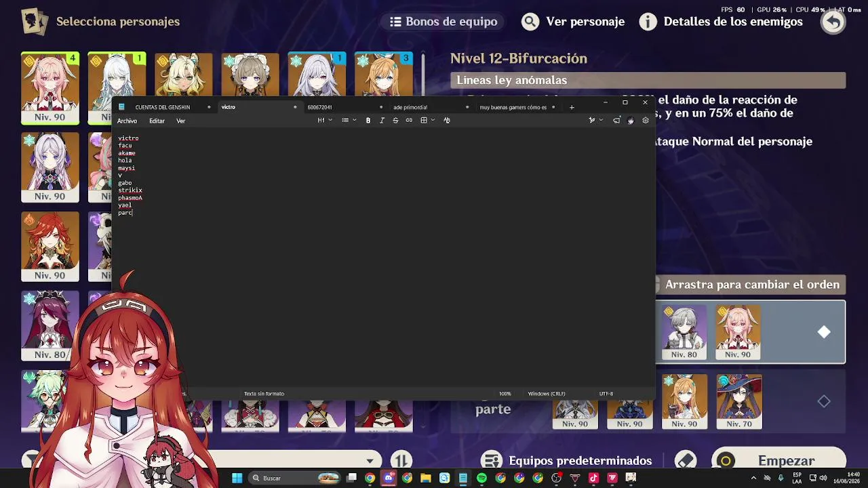Select the second team slot diamond
This screenshot has height=488, width=868.
[824, 402]
